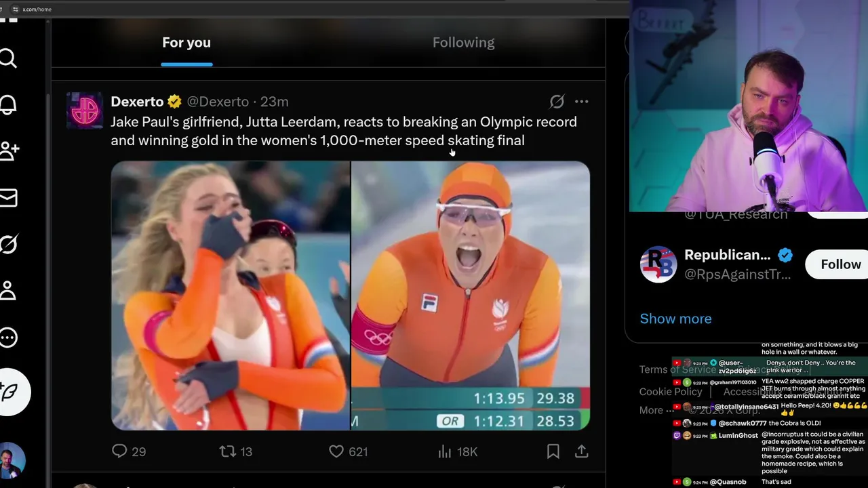This screenshot has width=868, height=488.
Task: Open three-dot menu on Dexerto post
Action: 581,102
